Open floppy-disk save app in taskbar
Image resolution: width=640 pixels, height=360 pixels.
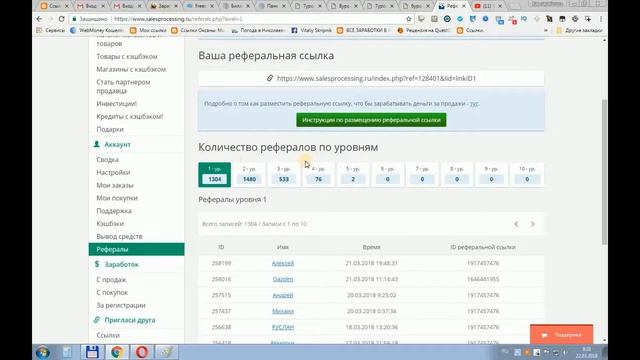pos(92,352)
